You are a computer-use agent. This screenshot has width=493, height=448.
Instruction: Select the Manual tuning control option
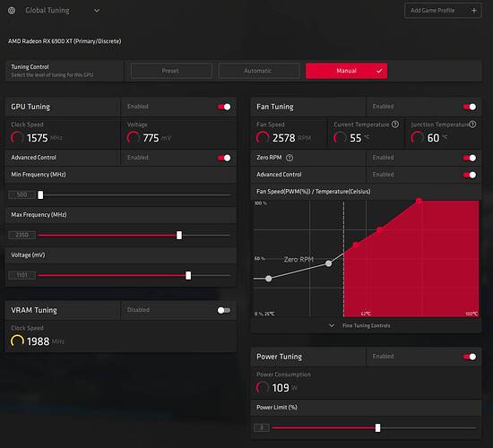(x=347, y=71)
